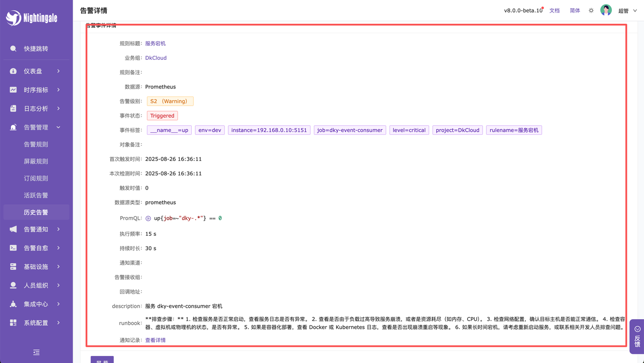The image size is (644, 363).
Task: Click the time-series metrics (时序指标) icon
Action: pos(13,90)
